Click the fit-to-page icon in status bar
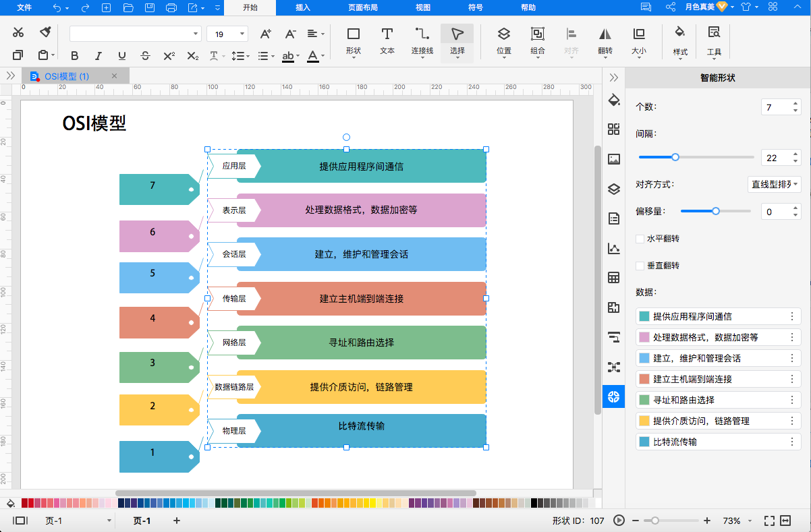Screen dimensions: 811x532 [769, 521]
